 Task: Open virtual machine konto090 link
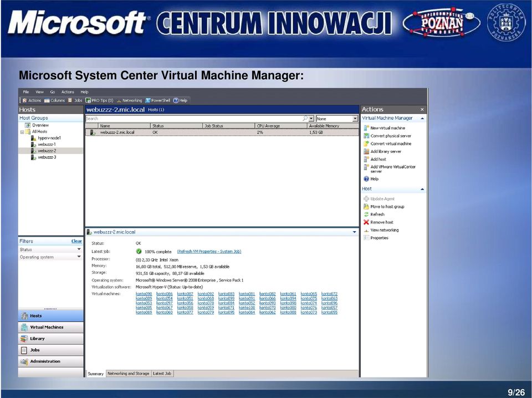click(x=144, y=294)
